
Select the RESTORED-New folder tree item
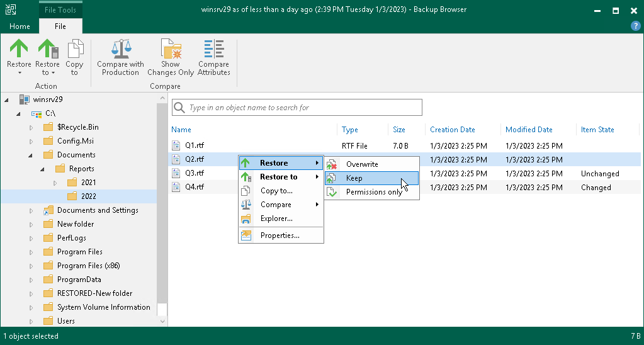click(x=95, y=293)
